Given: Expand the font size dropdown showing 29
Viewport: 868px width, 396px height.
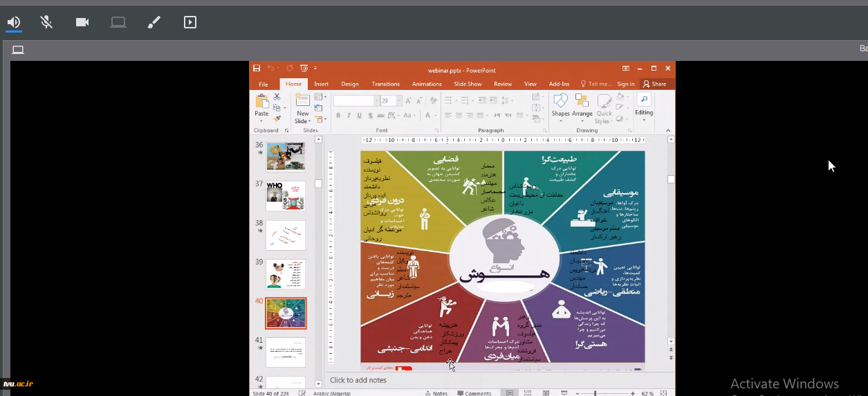Looking at the screenshot, I should pos(398,101).
